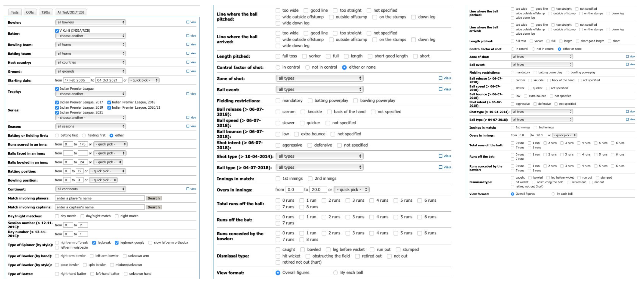Expand the all grounds dropdown
The image size is (644, 286).
point(91,71)
